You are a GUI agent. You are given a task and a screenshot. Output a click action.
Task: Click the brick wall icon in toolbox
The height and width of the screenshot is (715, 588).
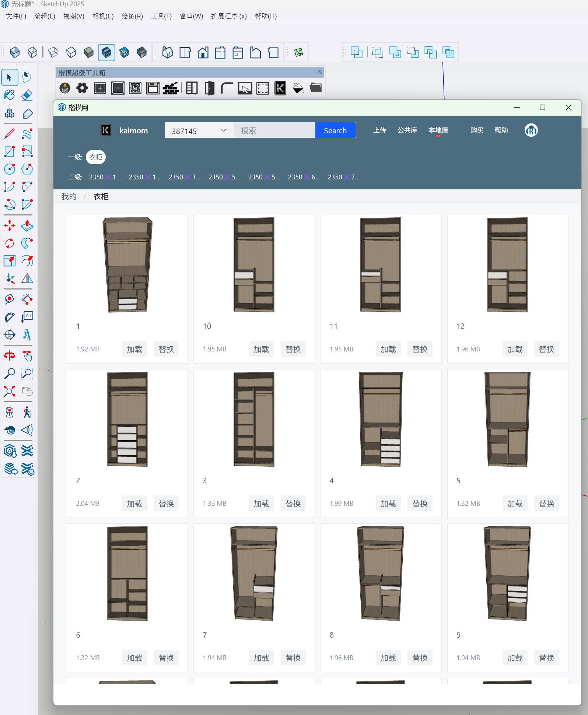tap(171, 88)
